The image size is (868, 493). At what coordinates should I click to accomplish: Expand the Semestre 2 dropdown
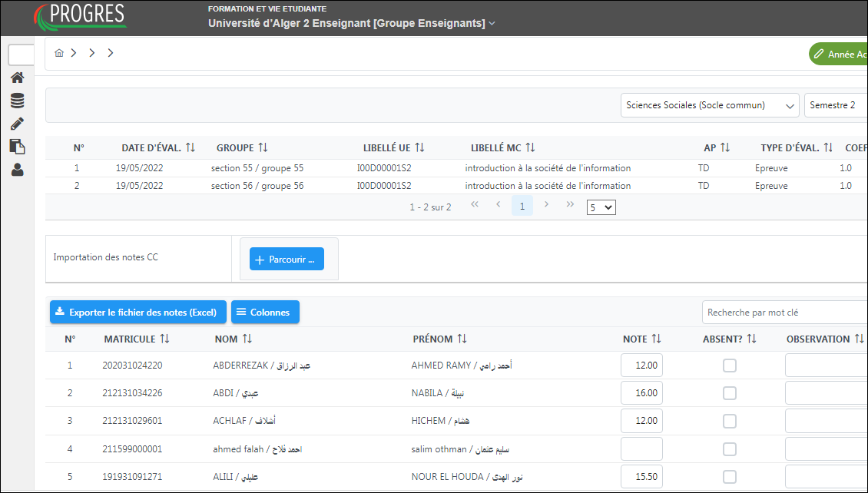[836, 106]
